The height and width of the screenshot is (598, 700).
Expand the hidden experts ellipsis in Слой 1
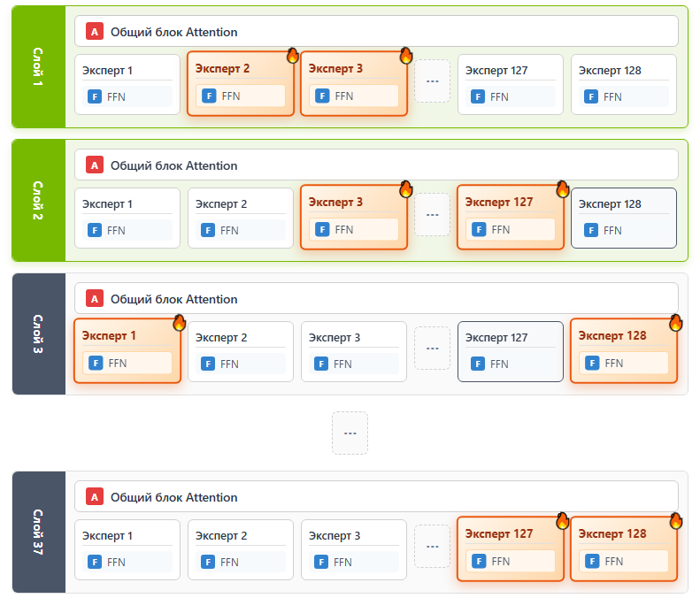432,81
